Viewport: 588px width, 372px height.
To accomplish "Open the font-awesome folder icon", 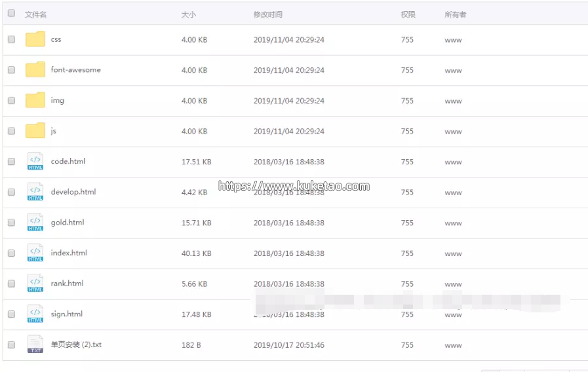I will point(35,69).
